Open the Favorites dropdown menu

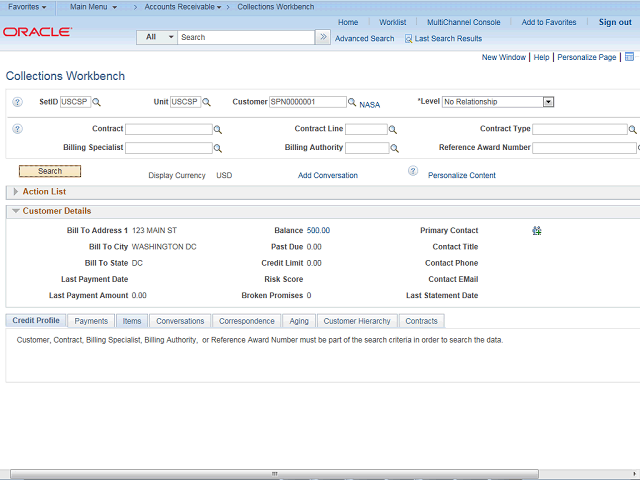pos(27,7)
